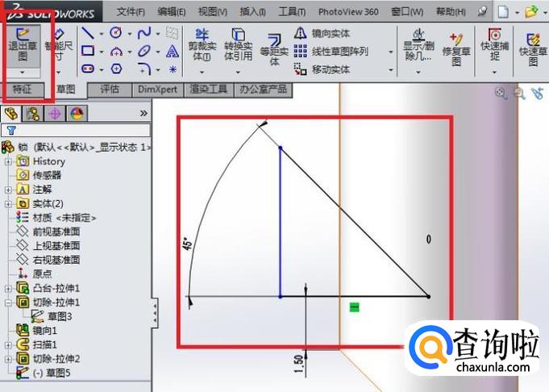549x392 pixels.
Task: Select the Point (asterisk) sketch tool
Action: click(x=173, y=69)
